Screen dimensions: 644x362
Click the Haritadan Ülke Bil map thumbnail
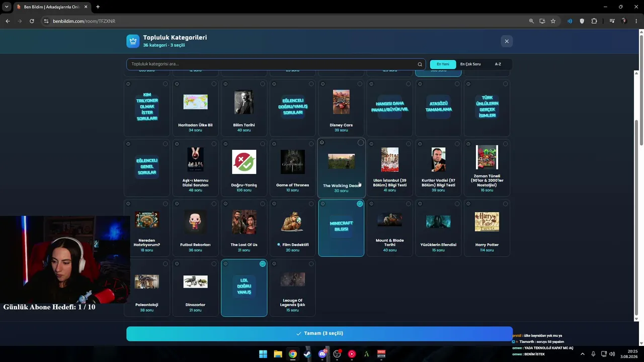tap(195, 102)
